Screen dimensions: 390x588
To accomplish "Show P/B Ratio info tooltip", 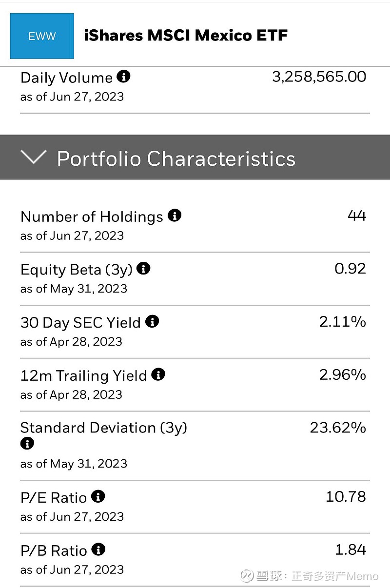I will tap(98, 549).
